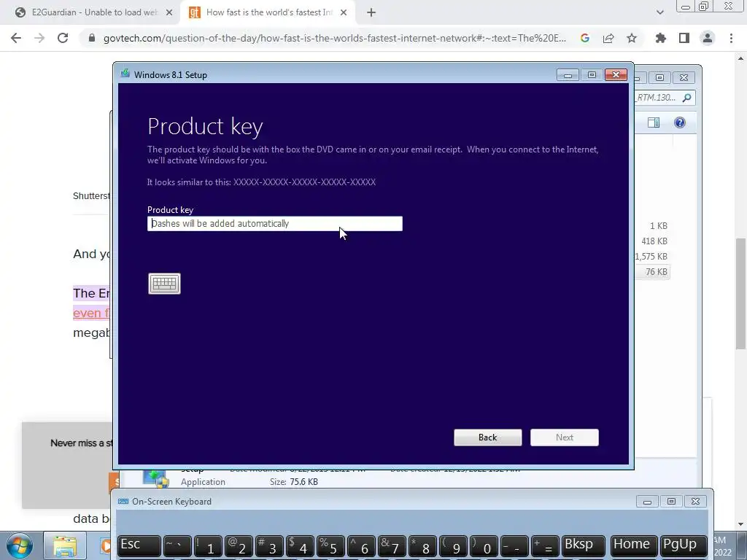
Task: Share this page via share icon
Action: pos(608,38)
